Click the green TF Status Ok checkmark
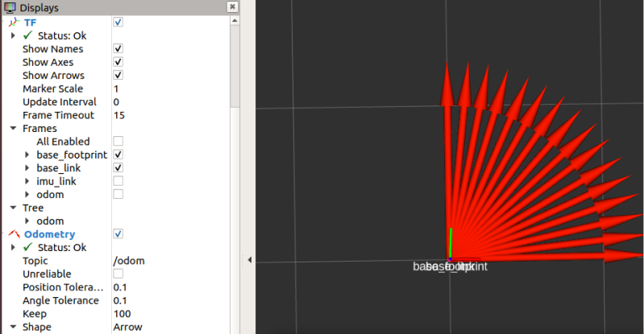644x334 pixels. (x=28, y=35)
